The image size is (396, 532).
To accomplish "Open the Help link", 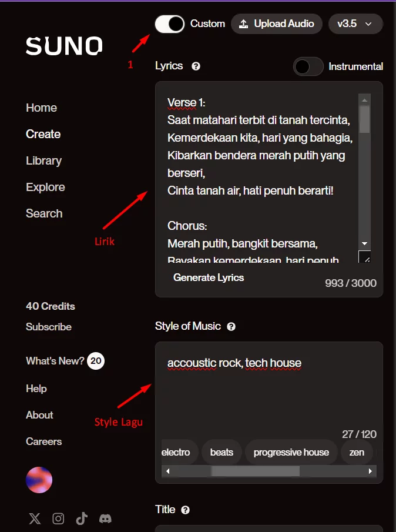I will pos(36,389).
